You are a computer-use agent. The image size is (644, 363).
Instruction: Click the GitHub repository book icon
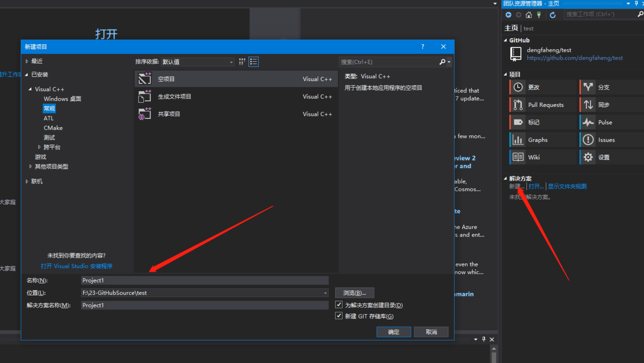point(516,53)
